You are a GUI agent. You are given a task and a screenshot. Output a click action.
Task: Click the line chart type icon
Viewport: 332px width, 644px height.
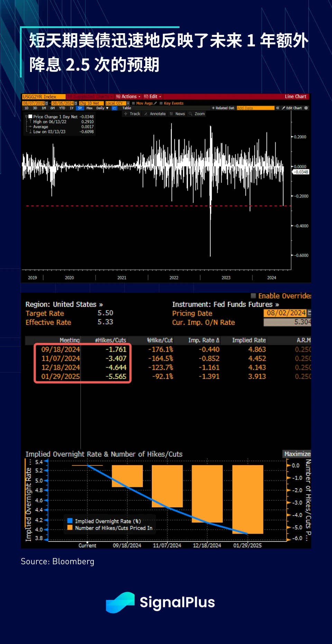114,108
